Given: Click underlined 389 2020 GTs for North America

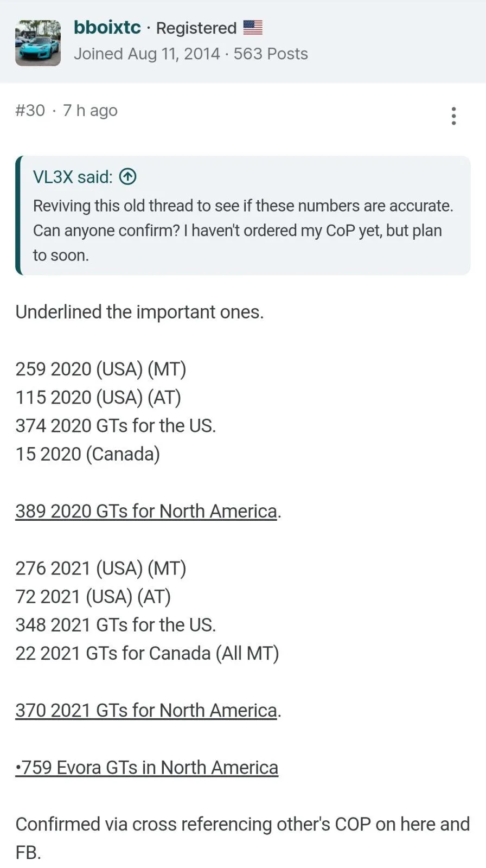Looking at the screenshot, I should point(146,511).
